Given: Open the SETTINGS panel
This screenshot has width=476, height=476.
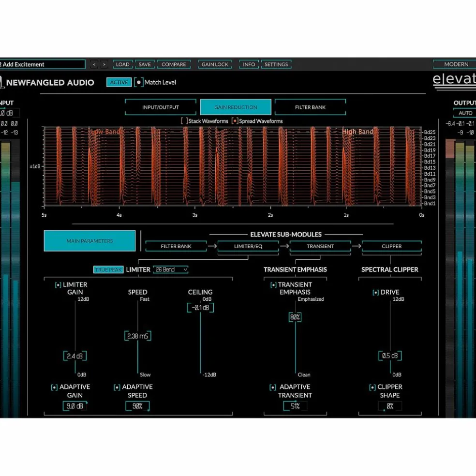Looking at the screenshot, I should (276, 64).
